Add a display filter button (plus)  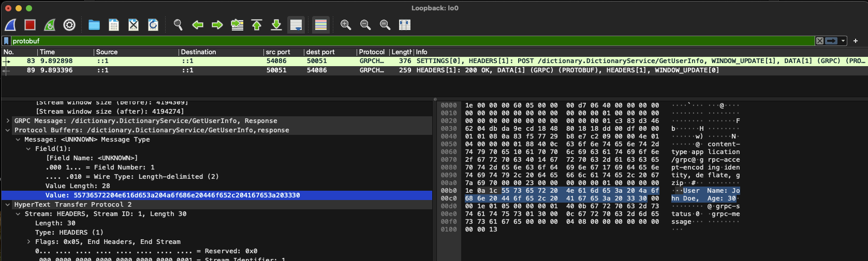tap(856, 41)
